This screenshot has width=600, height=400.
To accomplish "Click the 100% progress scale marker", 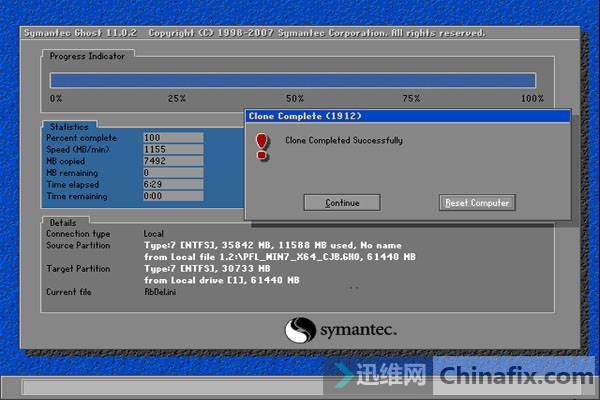I will tap(532, 99).
